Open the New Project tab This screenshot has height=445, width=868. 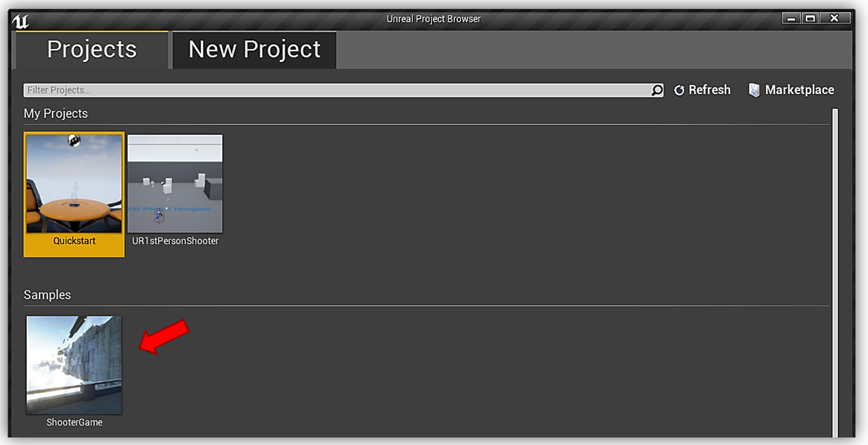pyautogui.click(x=255, y=50)
